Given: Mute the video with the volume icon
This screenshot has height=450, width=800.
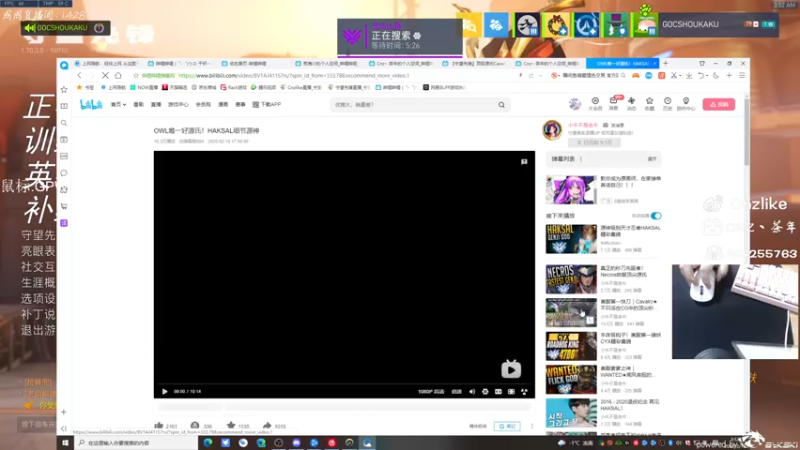Looking at the screenshot, I should click(472, 391).
